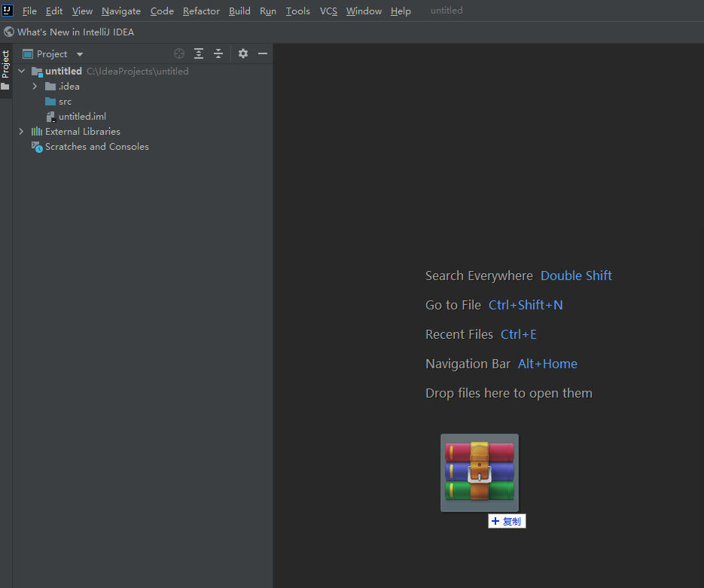The height and width of the screenshot is (588, 704).
Task: Select the untitled project root row
Action: 143,71
